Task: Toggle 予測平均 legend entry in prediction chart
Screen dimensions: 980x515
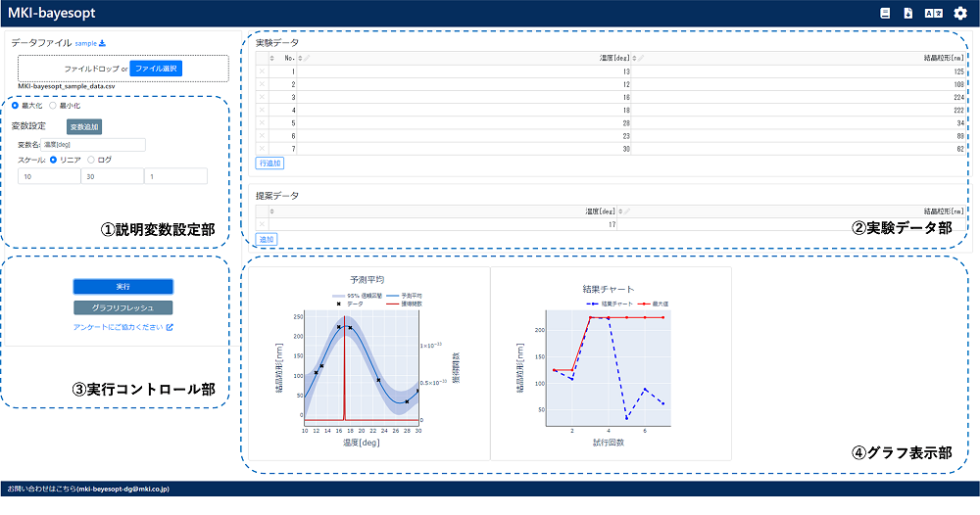Action: click(x=405, y=296)
